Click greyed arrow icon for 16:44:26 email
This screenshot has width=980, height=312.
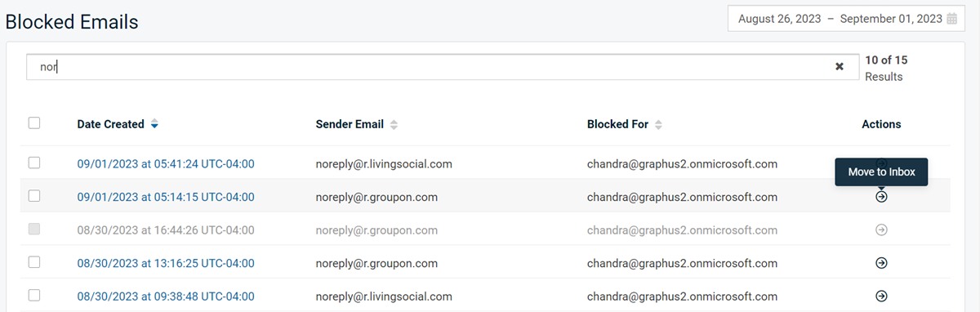pos(881,230)
